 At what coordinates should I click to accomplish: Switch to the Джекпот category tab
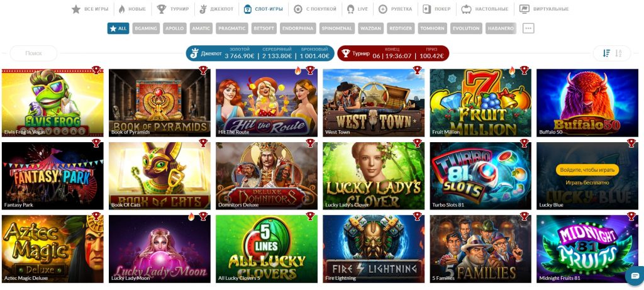pyautogui.click(x=216, y=9)
